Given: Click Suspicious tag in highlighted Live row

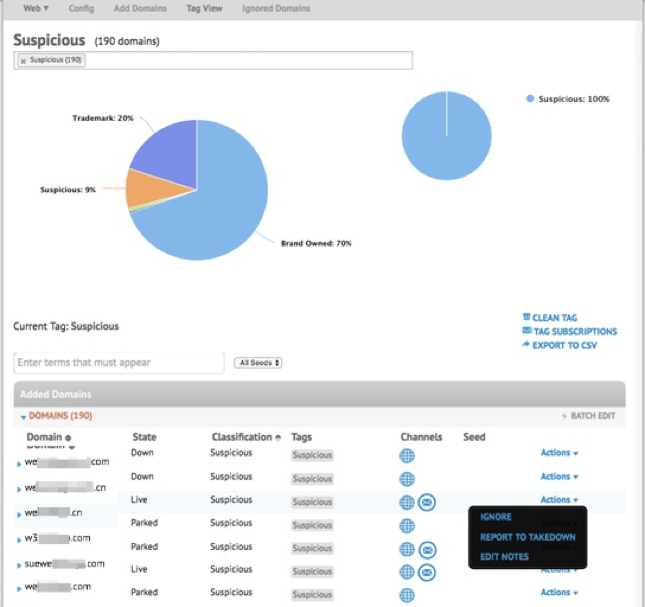Looking at the screenshot, I should pos(312,502).
